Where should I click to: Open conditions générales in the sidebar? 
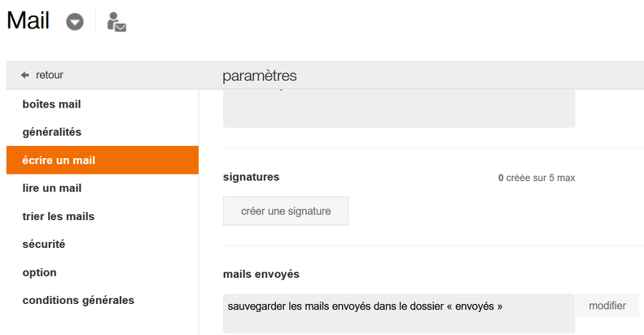click(78, 301)
